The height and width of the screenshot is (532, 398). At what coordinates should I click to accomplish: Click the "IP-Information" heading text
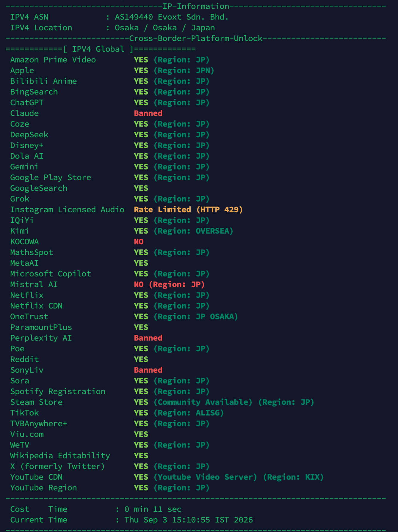point(196,6)
